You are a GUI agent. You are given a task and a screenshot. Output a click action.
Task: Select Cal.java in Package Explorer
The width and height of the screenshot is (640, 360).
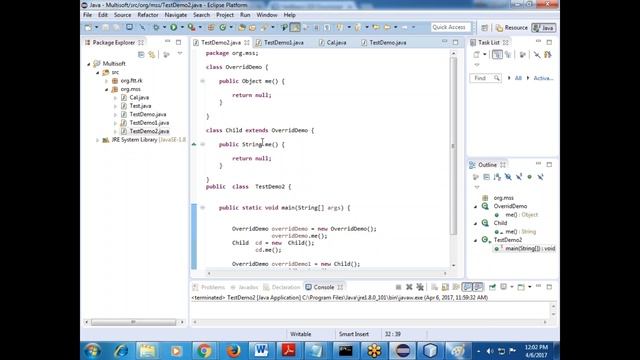[139, 98]
